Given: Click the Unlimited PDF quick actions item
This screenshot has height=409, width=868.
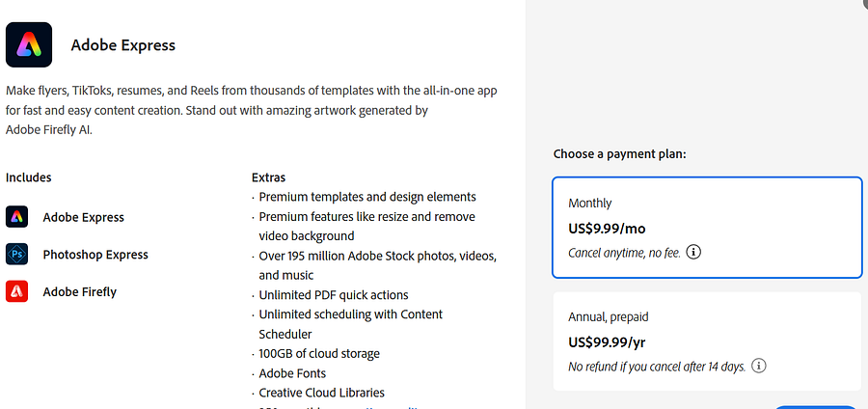Looking at the screenshot, I should click(x=334, y=294).
